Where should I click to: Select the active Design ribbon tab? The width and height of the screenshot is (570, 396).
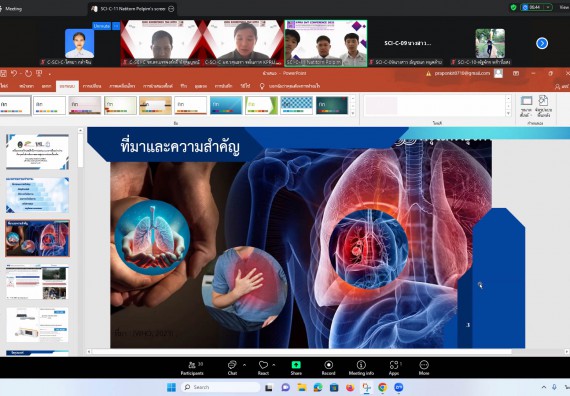67,86
